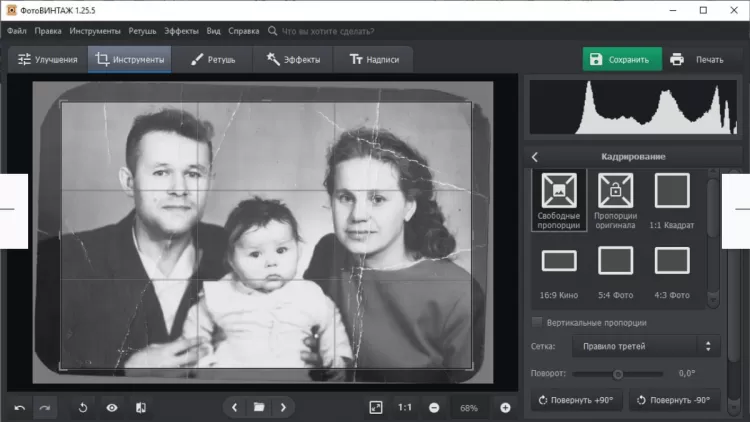Set zoom to 1:1 scale

pos(405,408)
